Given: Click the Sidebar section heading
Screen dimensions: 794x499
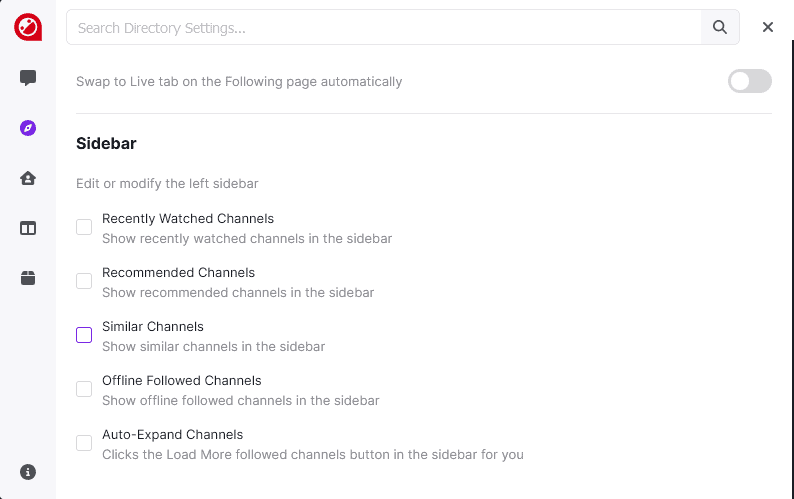Looking at the screenshot, I should [x=106, y=143].
